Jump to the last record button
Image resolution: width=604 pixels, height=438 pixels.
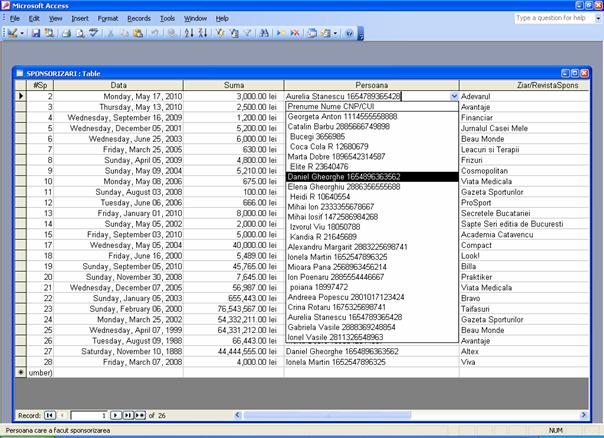tap(127, 414)
